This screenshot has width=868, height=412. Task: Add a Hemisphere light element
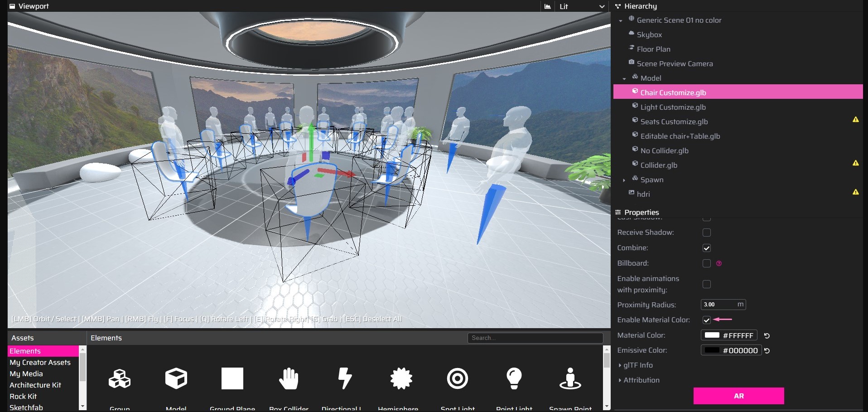pyautogui.click(x=401, y=378)
